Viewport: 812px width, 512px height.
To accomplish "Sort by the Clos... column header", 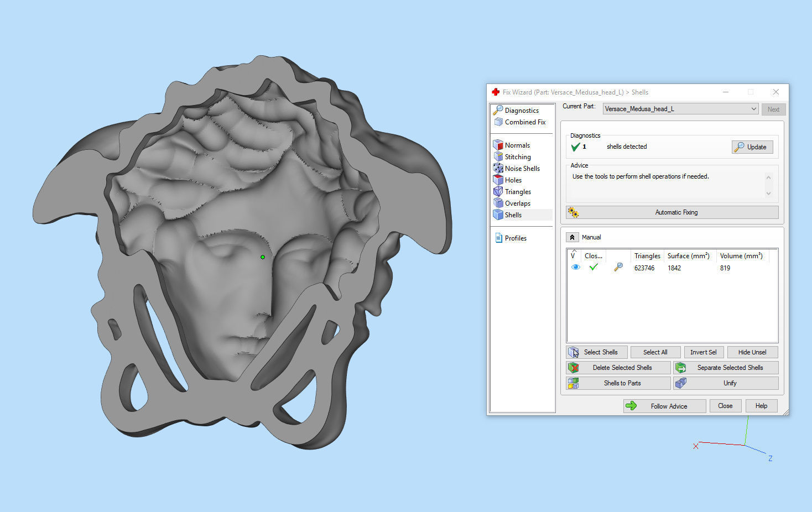I will (594, 256).
